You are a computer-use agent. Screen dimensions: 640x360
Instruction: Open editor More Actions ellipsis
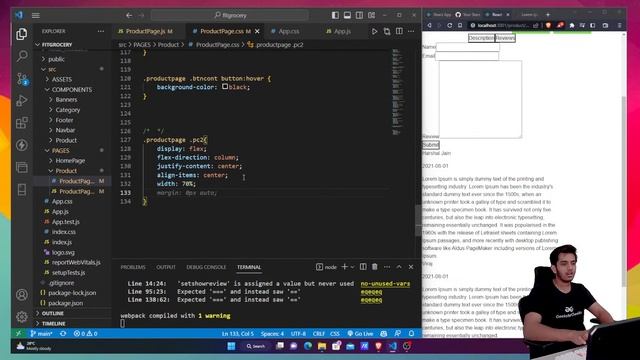(x=411, y=31)
